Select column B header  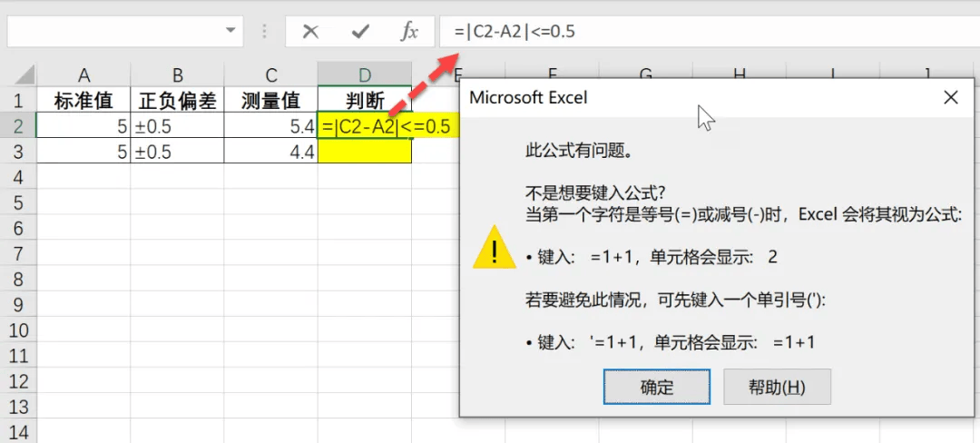[x=178, y=75]
